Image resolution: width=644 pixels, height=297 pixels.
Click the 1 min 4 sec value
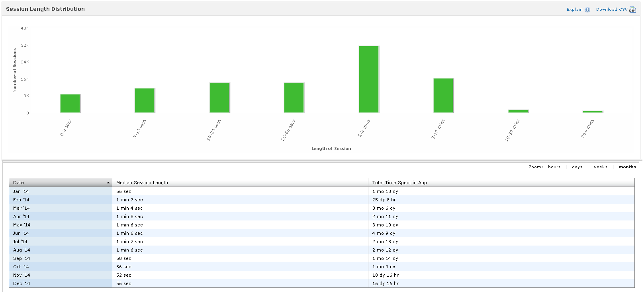[x=129, y=208]
